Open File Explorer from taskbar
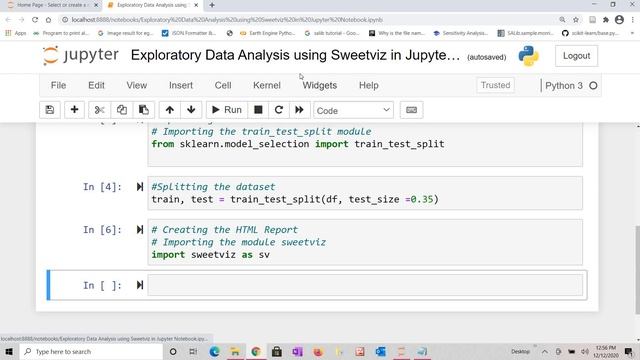640x360 pixels. (235, 351)
